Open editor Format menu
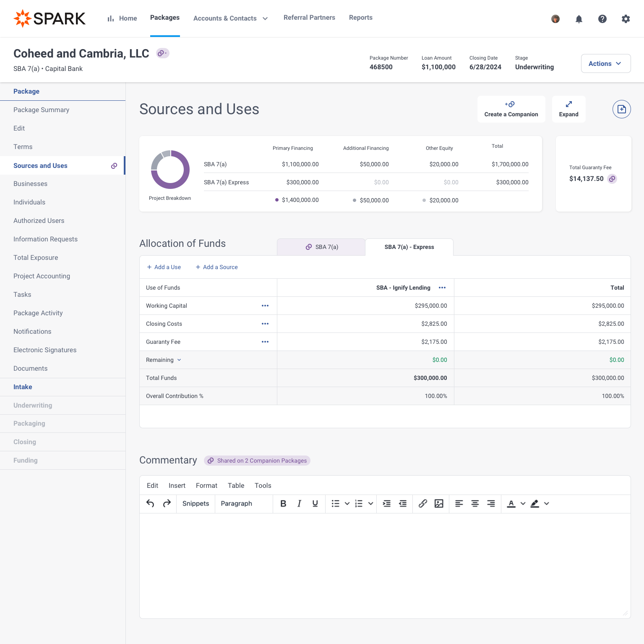 point(206,485)
